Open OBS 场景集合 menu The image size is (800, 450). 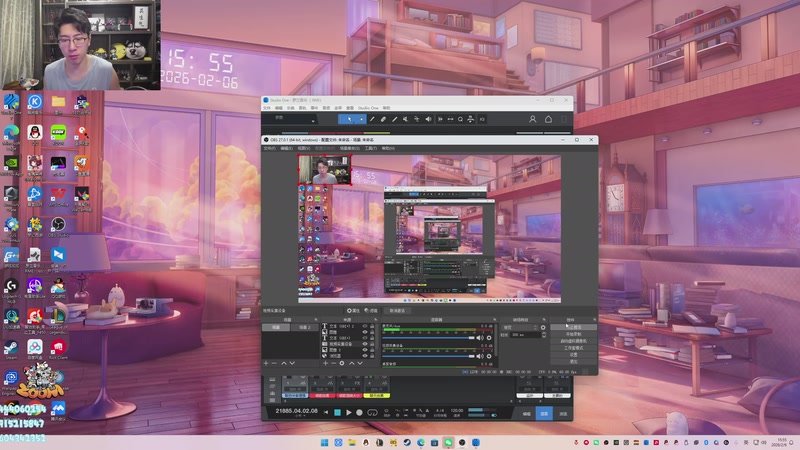coord(349,148)
